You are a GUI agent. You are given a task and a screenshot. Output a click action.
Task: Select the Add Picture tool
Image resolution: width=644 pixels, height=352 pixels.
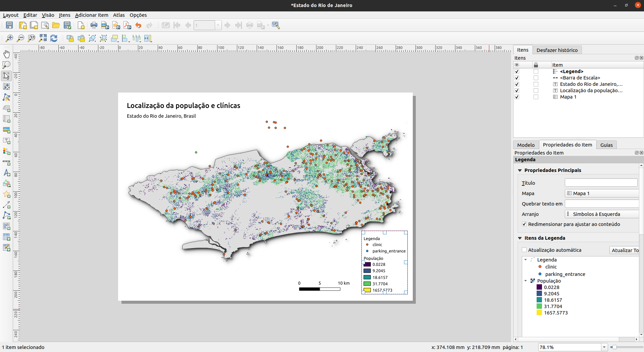[x=6, y=130]
